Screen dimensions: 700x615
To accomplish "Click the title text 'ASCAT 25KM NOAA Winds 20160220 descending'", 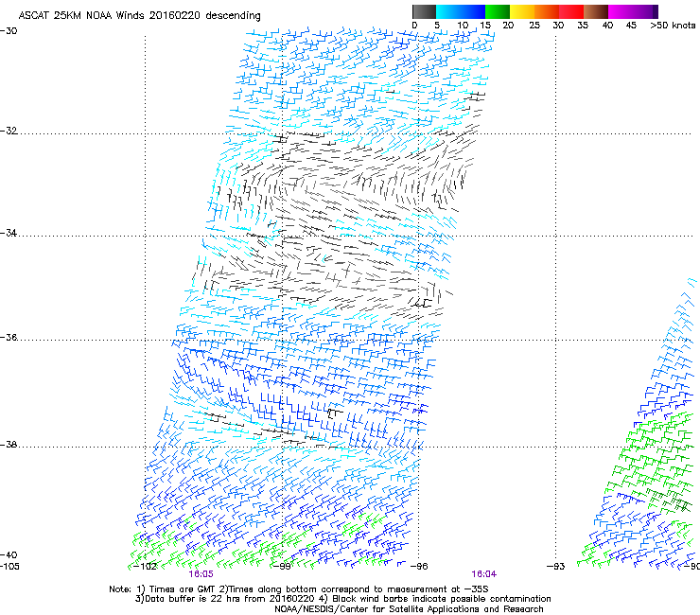I will coord(139,16).
